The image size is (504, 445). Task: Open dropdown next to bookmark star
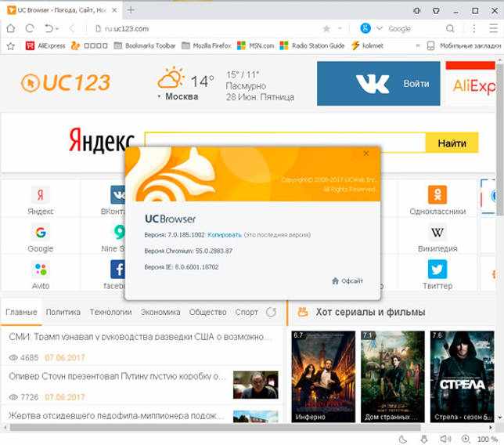tap(340, 29)
